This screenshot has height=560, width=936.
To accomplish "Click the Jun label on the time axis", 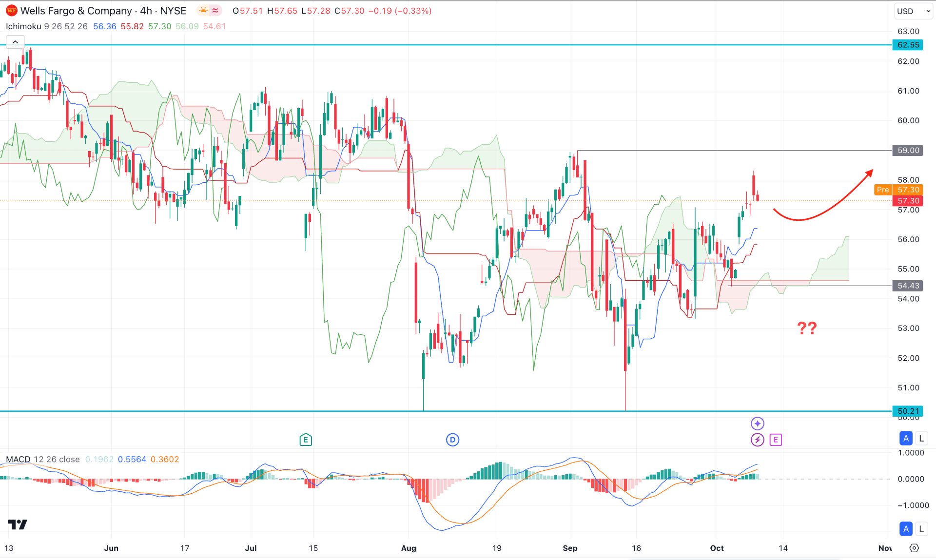I will pos(111,548).
